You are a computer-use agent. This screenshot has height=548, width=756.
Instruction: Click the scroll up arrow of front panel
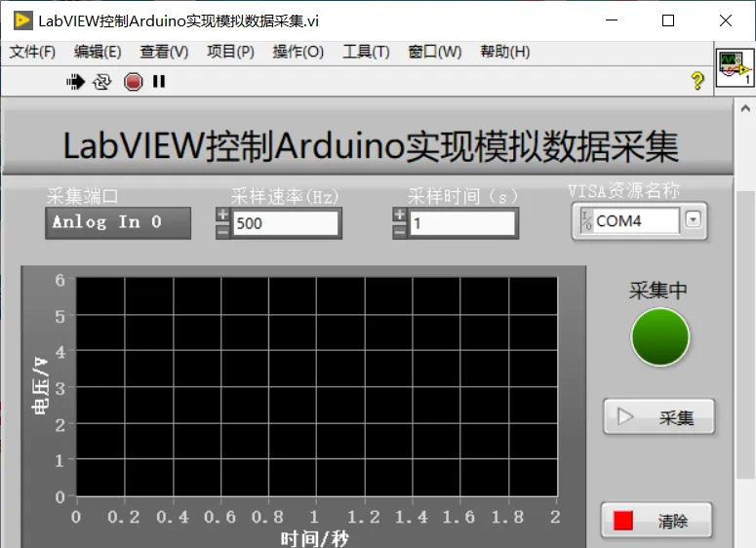click(745, 109)
